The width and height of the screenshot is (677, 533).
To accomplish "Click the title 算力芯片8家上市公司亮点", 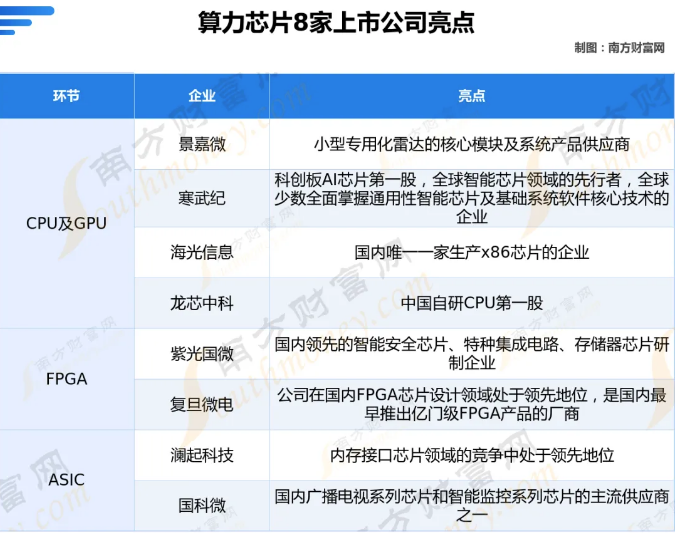I will pyautogui.click(x=336, y=22).
